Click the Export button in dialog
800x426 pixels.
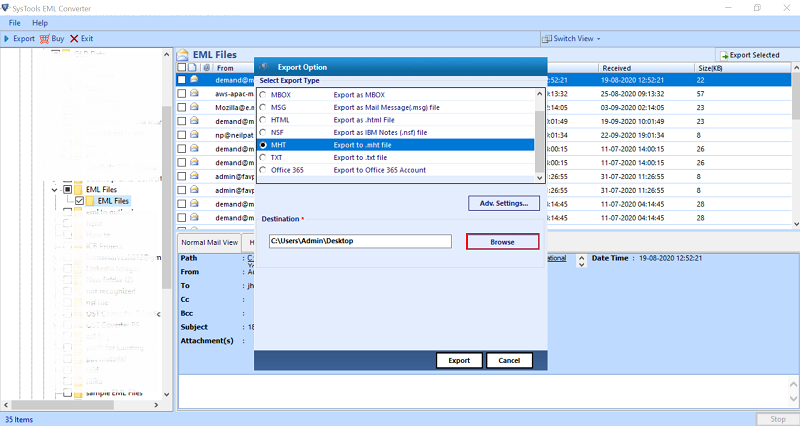459,360
